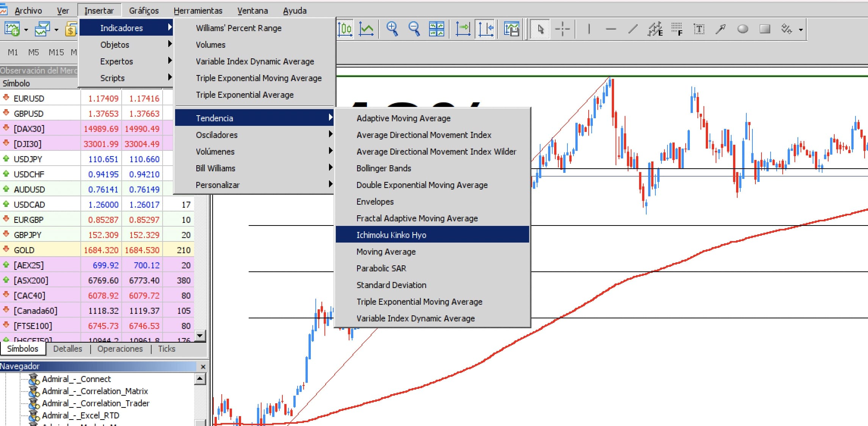Open the Fibonacci retracement drawing tool
This screenshot has width=868, height=426.
677,28
